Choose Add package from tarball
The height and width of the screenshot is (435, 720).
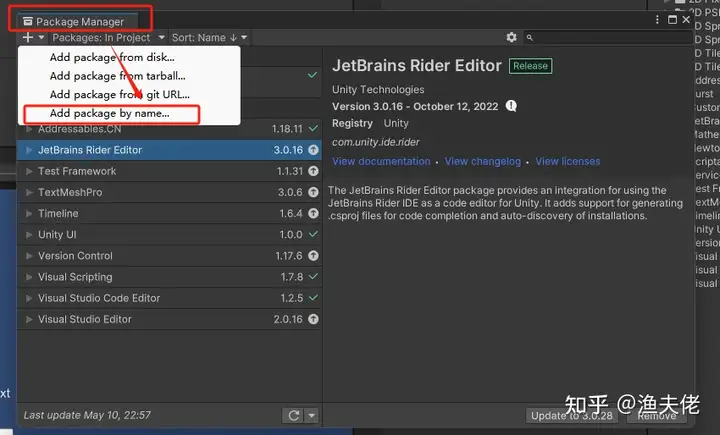(129, 76)
